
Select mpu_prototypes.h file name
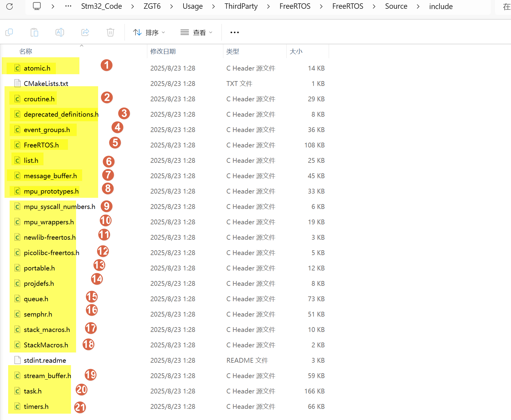(51, 191)
